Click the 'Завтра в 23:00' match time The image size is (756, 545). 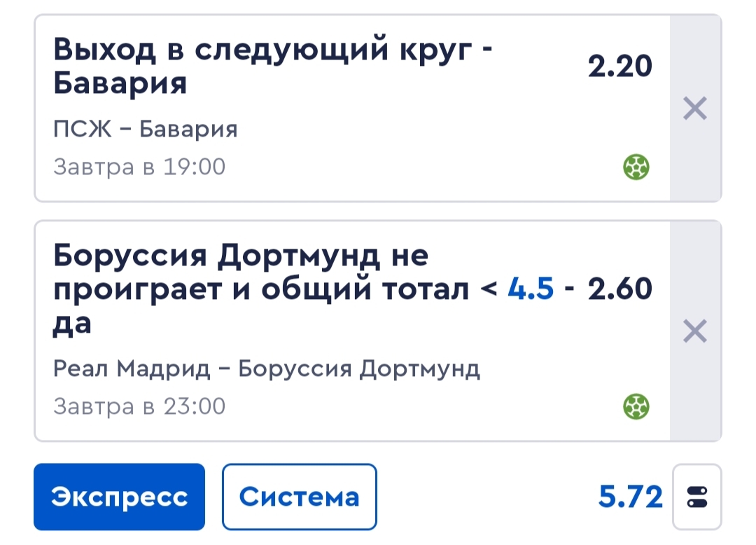coord(139,406)
